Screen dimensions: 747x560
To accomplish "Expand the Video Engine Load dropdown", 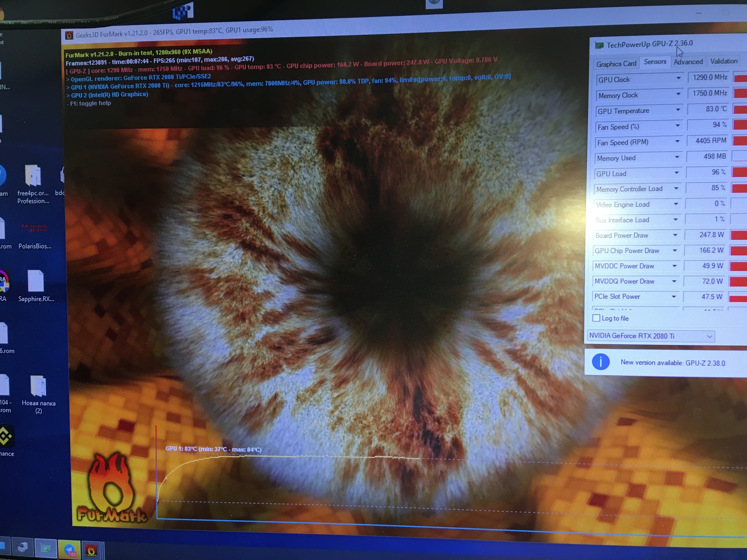I will 676,204.
